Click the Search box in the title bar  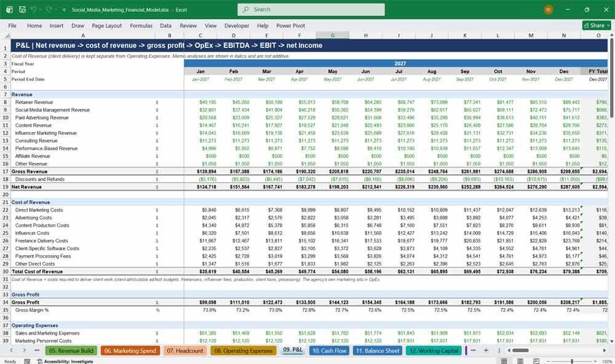[311, 9]
